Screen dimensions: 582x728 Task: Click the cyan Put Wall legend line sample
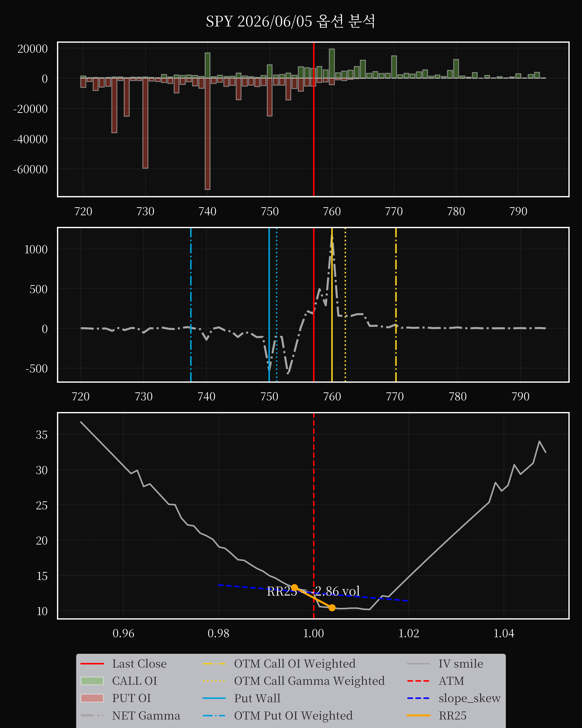tap(214, 698)
